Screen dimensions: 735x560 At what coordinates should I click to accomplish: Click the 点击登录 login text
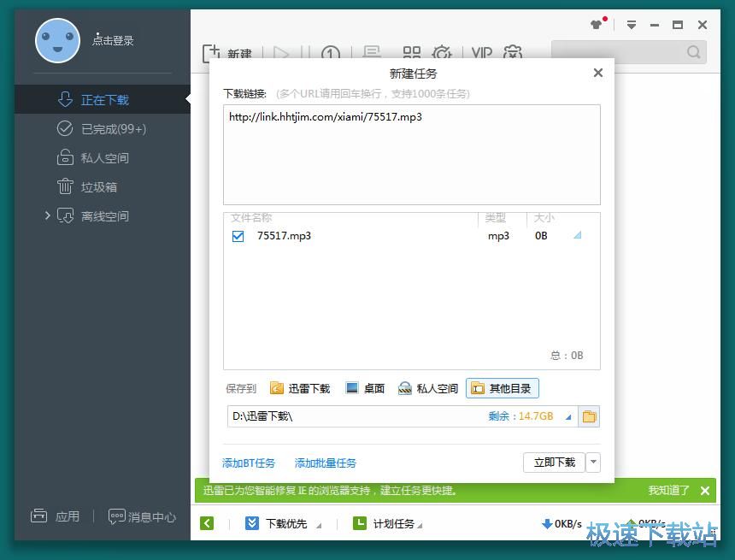[113, 40]
